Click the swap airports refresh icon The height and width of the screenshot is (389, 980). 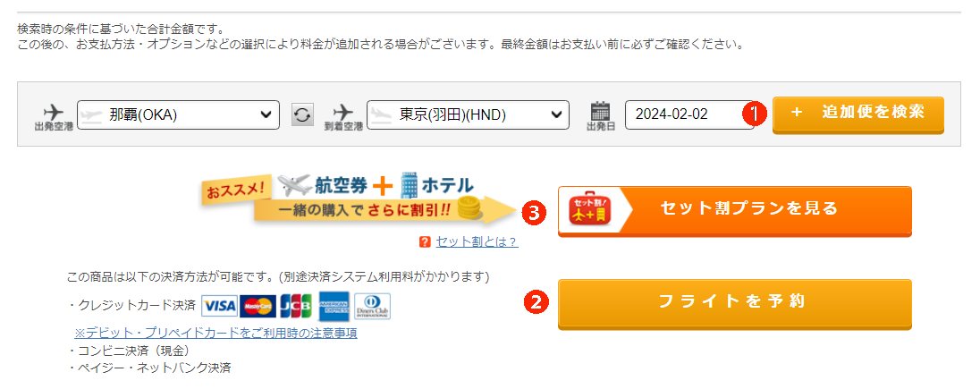point(302,115)
